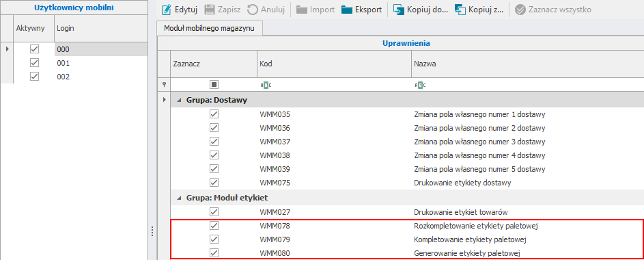Click the Anuluj undo arrow icon

253,10
